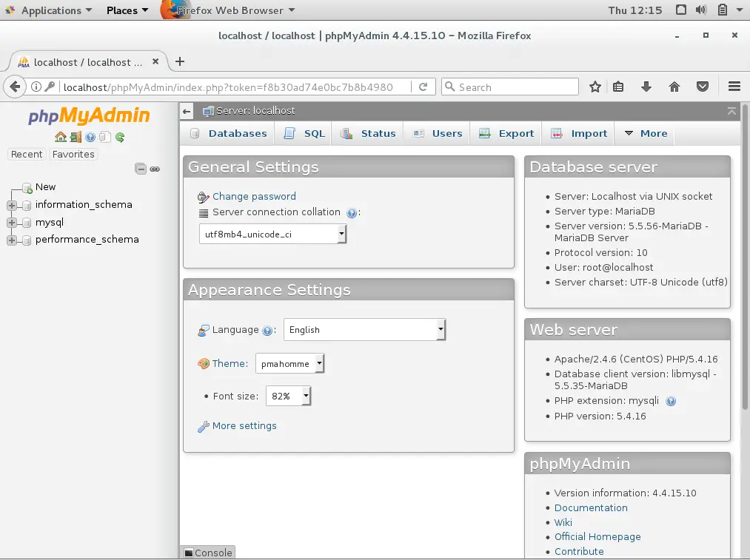750x560 pixels.
Task: Click the phpMyAdmin logo
Action: tap(89, 115)
